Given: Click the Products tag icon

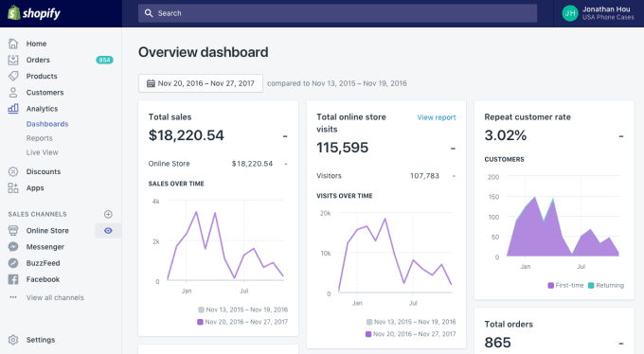Looking at the screenshot, I should [13, 76].
